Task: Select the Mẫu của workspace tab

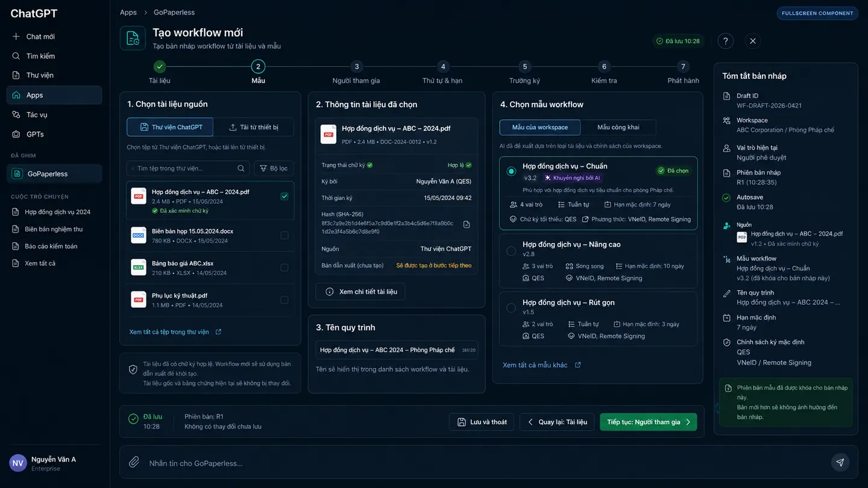Action: click(x=540, y=127)
